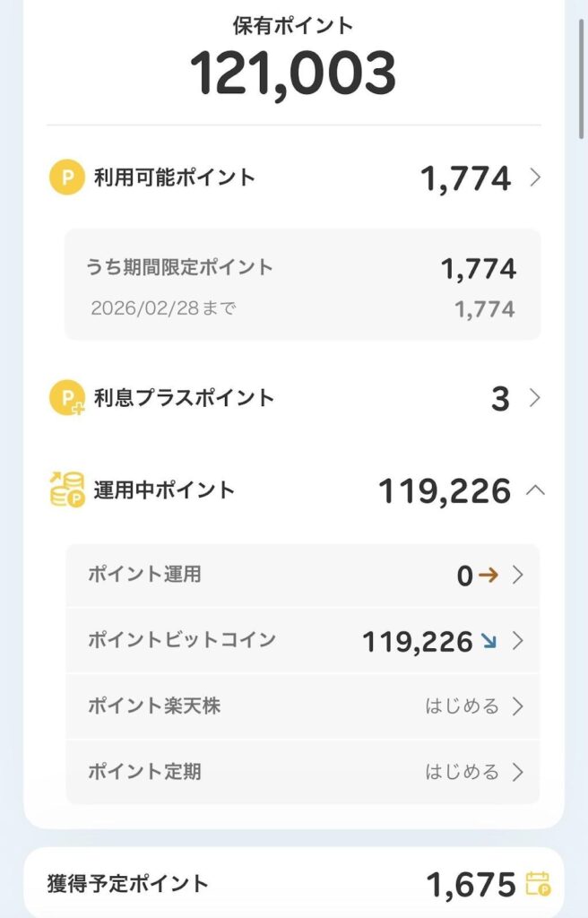Tap はじめる for ポイント楽天株
Viewport: 588px width, 918px height.
click(x=462, y=706)
